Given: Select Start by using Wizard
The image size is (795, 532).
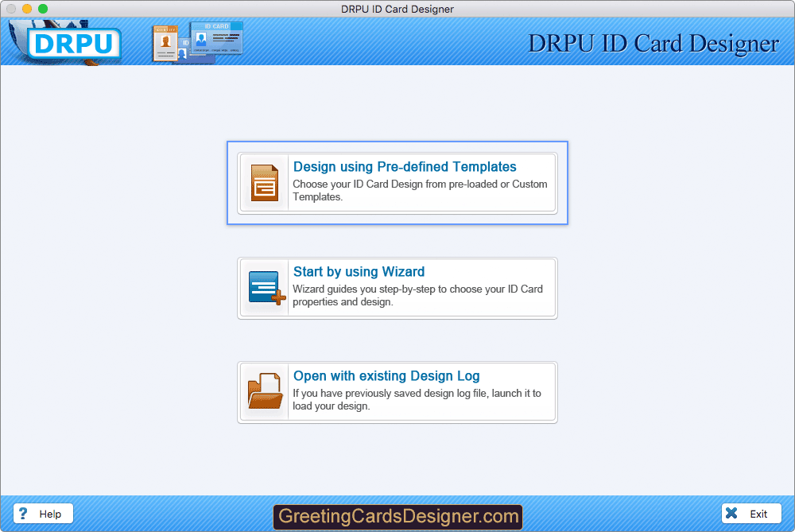Looking at the screenshot, I should click(397, 288).
